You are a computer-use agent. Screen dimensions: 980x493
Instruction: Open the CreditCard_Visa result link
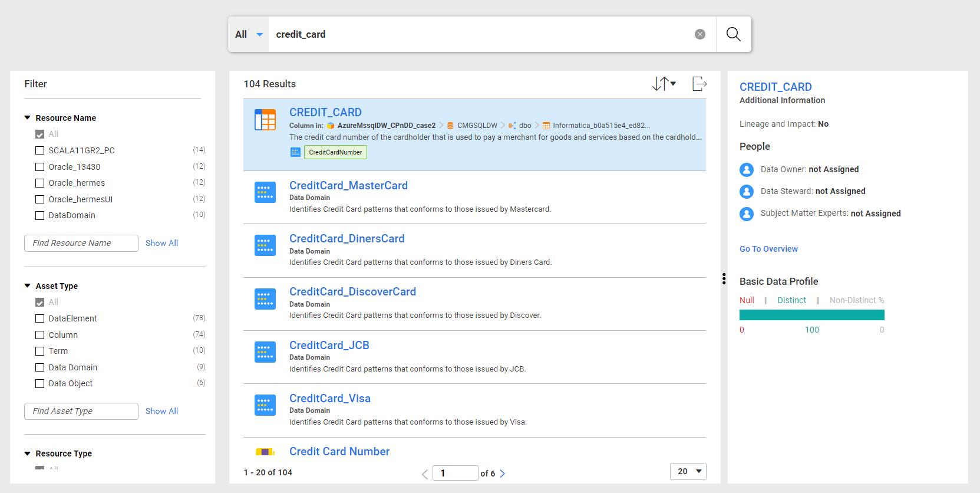330,398
